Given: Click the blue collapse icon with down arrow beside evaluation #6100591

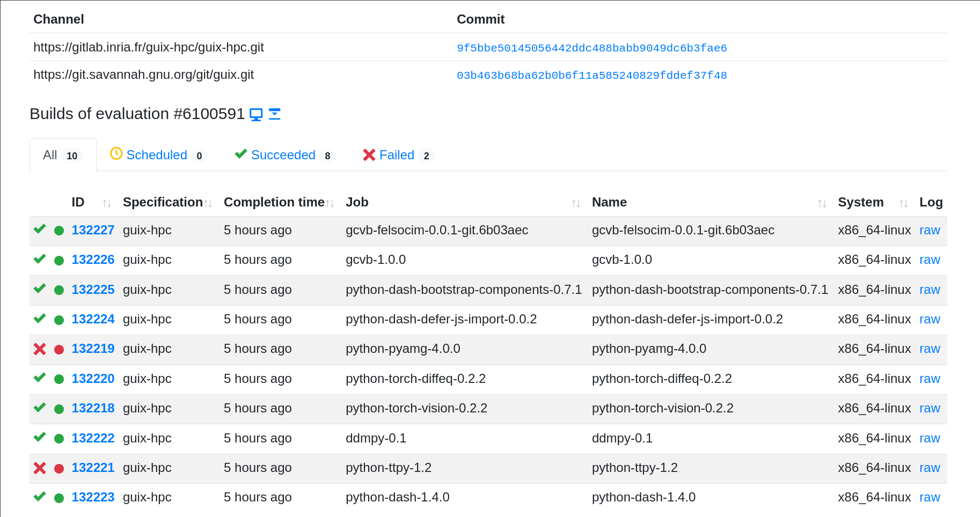Looking at the screenshot, I should [x=274, y=114].
